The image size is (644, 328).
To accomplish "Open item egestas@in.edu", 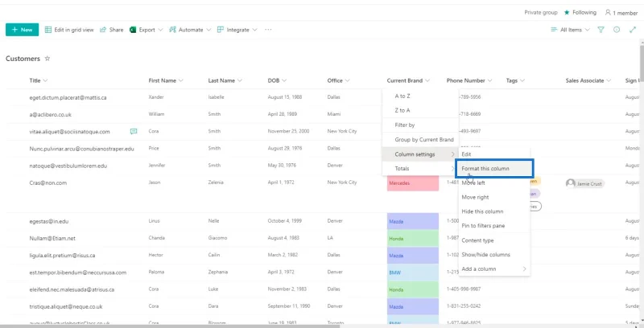I will point(49,221).
